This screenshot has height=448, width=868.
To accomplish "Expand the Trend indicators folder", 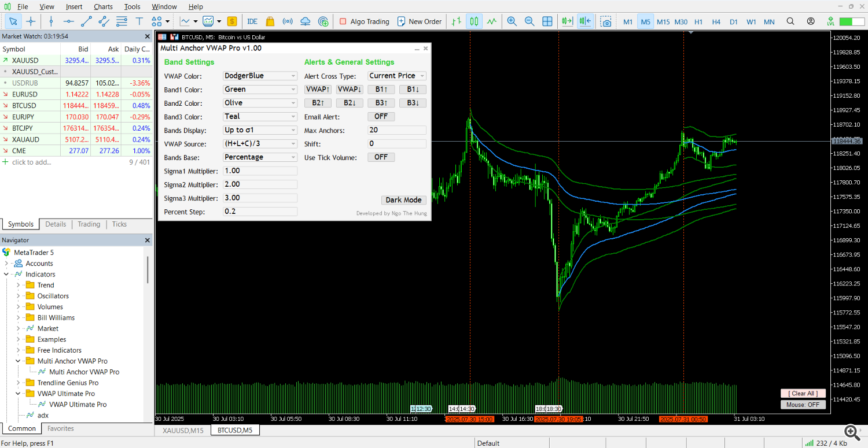I will [x=18, y=285].
